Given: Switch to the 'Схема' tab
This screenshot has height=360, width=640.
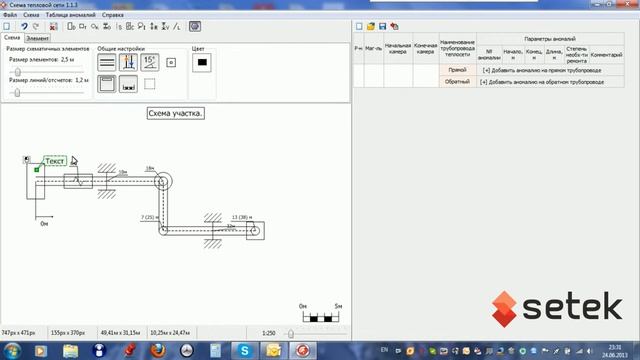Looking at the screenshot, I should pyautogui.click(x=12, y=38).
